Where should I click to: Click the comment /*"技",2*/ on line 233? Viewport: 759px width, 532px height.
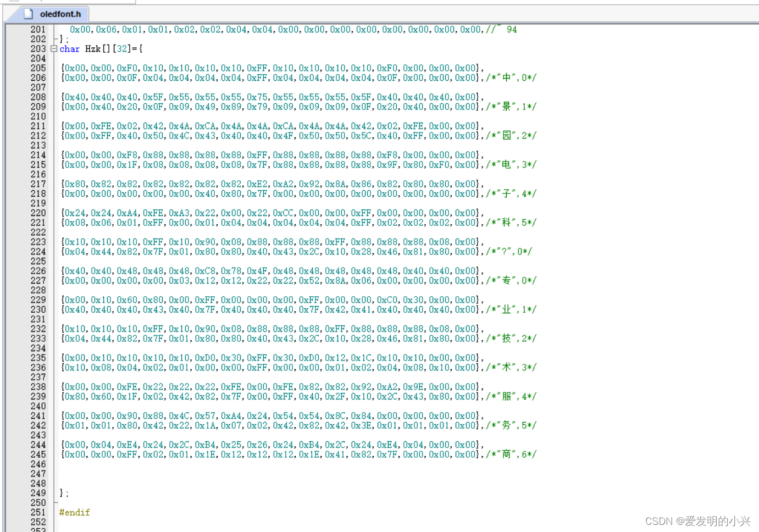point(511,339)
